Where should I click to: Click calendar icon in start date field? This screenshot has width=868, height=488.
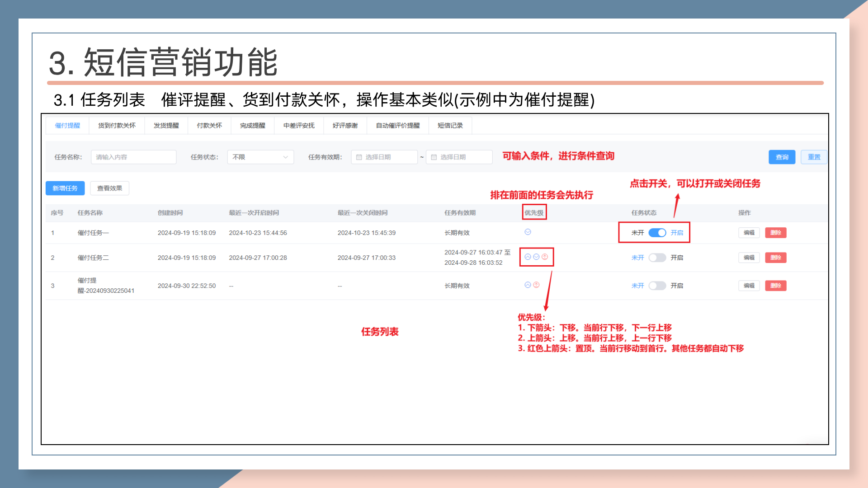(359, 157)
